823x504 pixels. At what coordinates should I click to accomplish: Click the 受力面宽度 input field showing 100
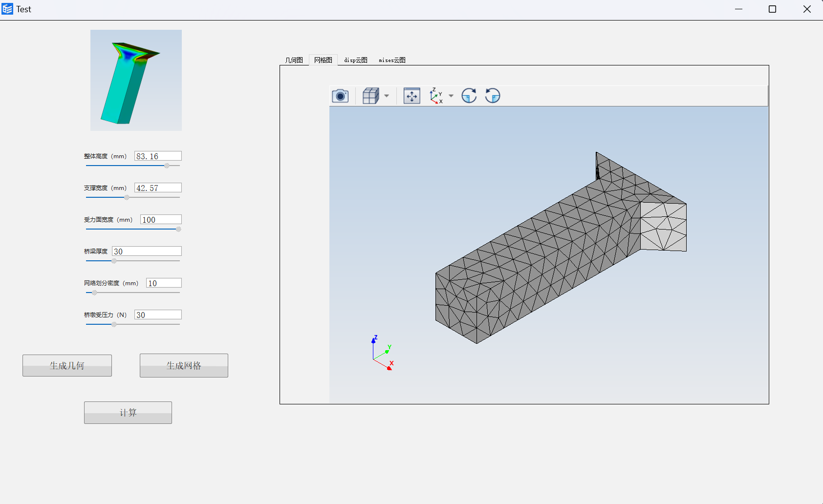point(161,219)
